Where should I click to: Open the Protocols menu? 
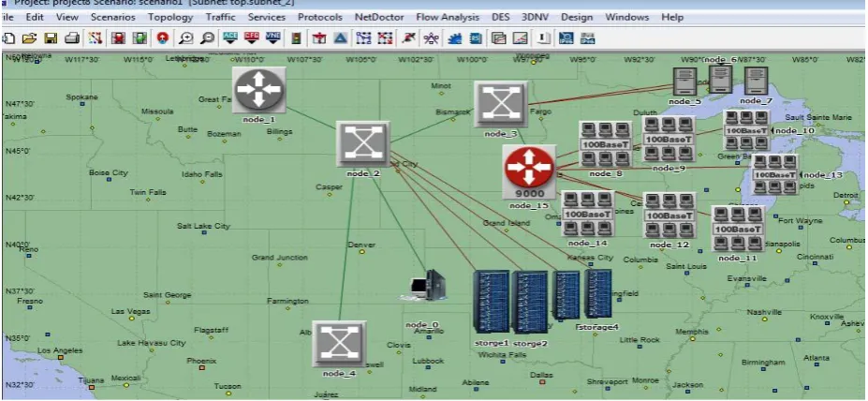coord(320,17)
